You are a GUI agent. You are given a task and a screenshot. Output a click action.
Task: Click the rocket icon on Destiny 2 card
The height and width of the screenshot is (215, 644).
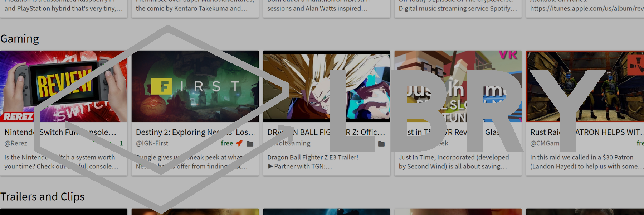[239, 143]
